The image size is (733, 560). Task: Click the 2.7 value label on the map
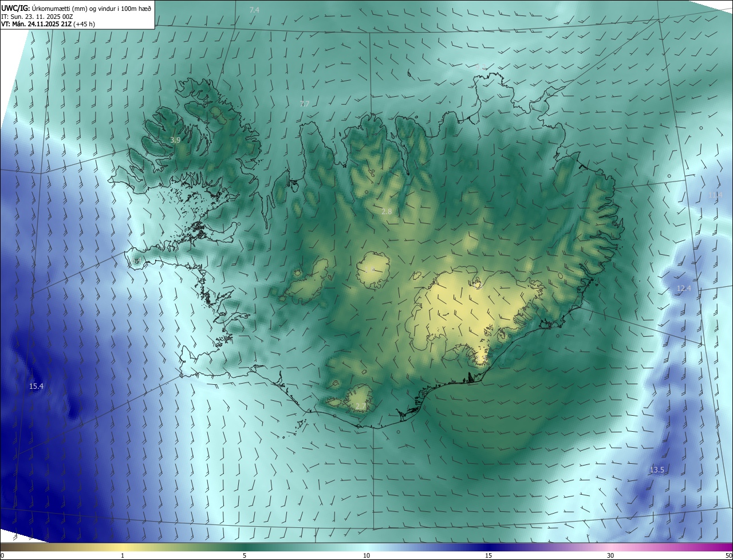(x=360, y=406)
